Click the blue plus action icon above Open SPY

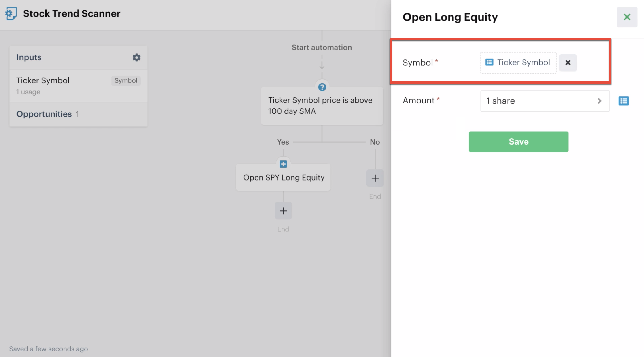[283, 164]
